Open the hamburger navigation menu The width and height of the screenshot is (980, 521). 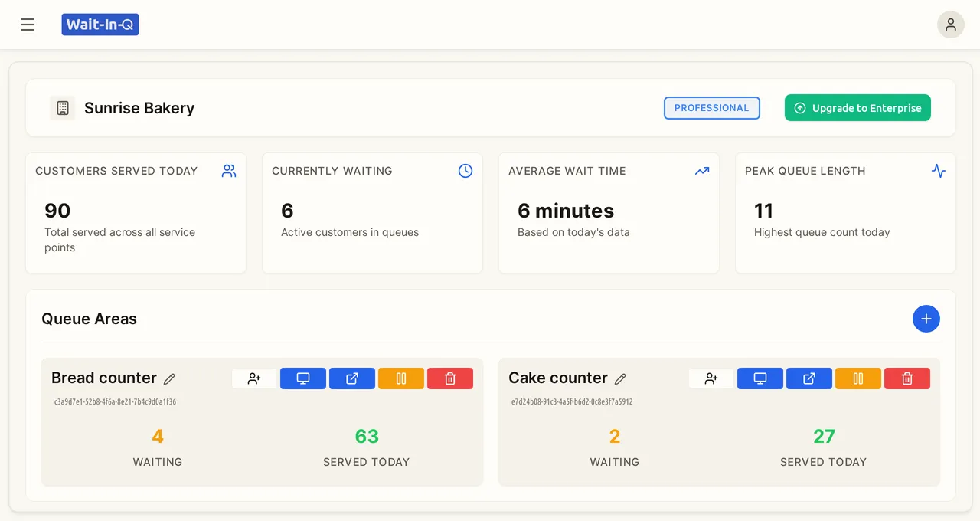[28, 25]
